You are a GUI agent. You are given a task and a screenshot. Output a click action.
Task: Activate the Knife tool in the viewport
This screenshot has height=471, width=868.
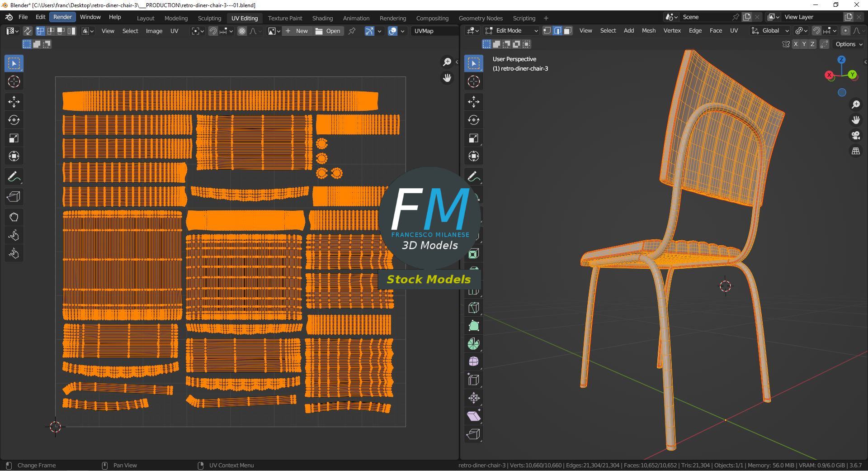coord(473,308)
